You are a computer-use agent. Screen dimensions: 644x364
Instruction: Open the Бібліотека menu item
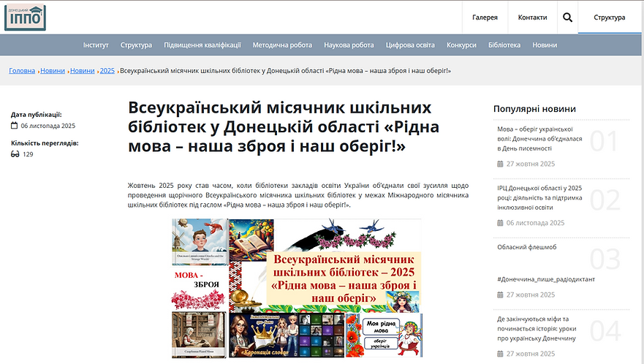point(504,45)
